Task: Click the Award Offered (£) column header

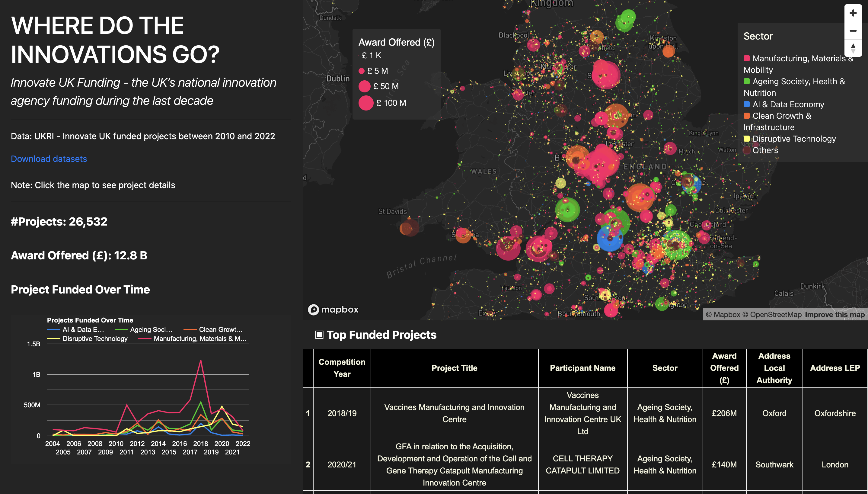Action: pos(724,368)
